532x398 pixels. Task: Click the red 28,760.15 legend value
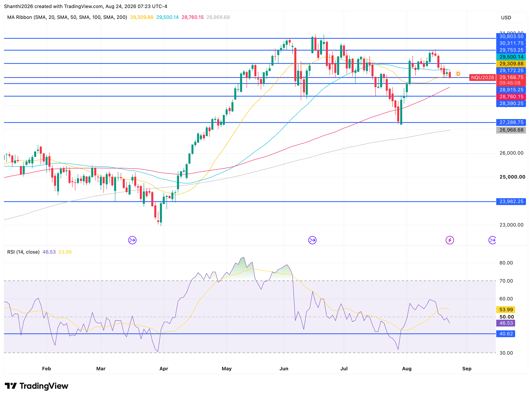click(x=192, y=17)
